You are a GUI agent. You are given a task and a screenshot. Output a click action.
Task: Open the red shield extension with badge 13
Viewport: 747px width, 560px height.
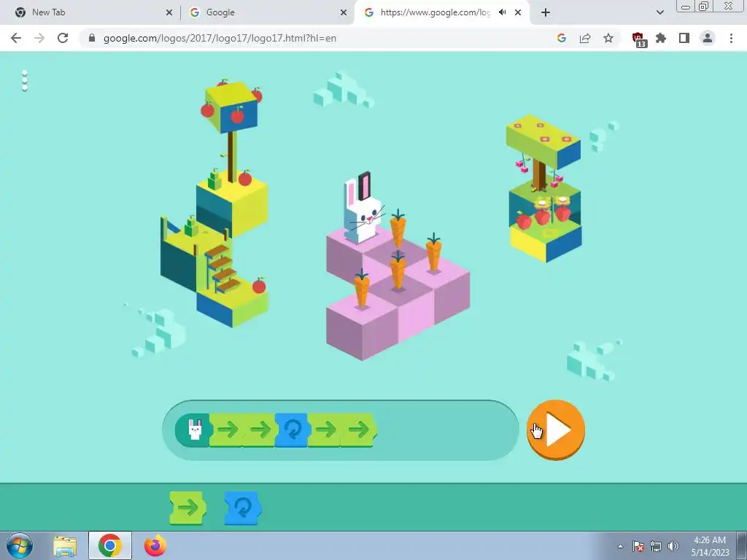[x=638, y=39]
